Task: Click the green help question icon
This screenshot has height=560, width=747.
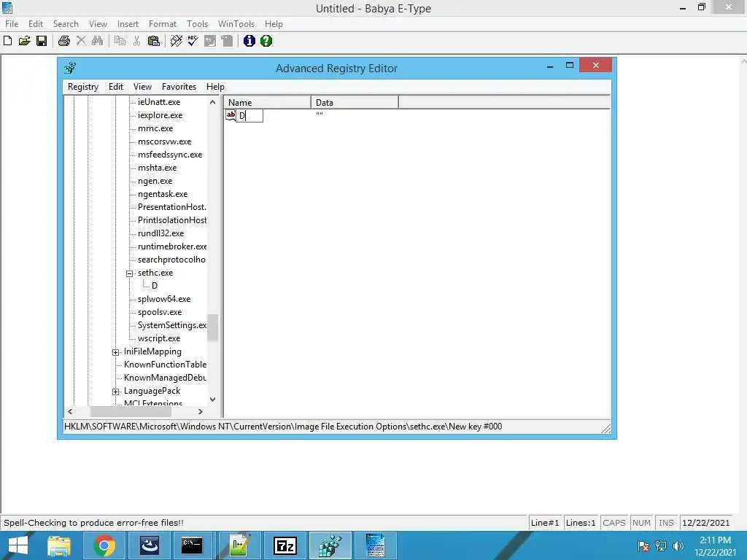Action: coord(266,41)
